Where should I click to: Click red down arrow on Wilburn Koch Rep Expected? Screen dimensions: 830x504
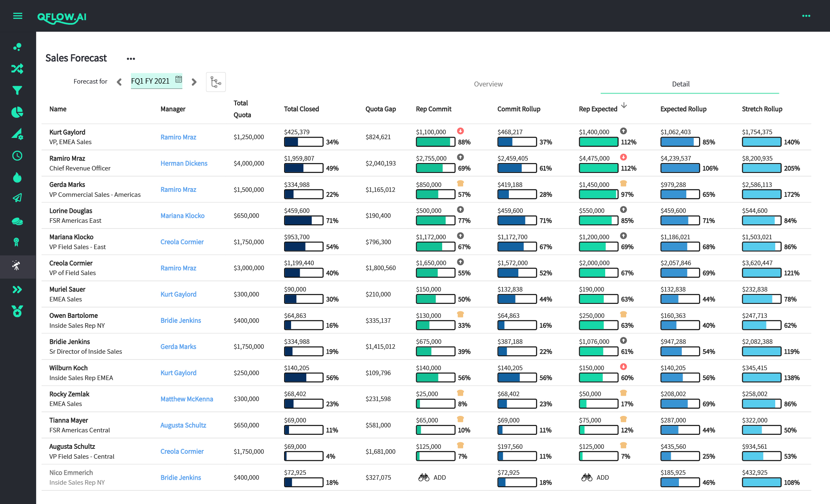623,367
